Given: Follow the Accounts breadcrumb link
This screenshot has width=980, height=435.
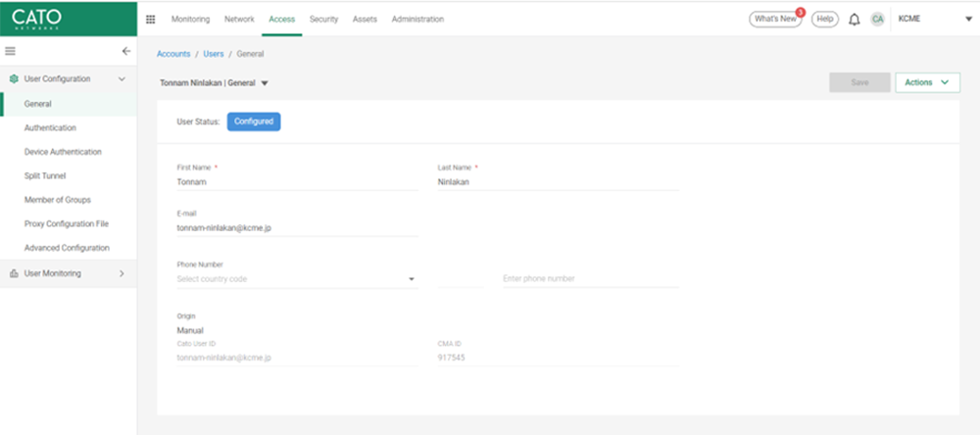Looking at the screenshot, I should [173, 55].
